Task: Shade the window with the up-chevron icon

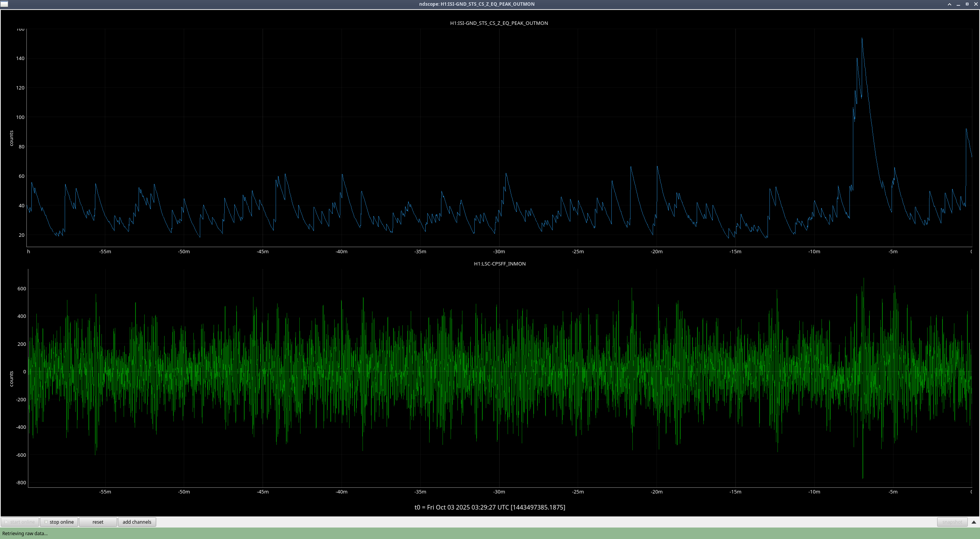Action: (949, 4)
